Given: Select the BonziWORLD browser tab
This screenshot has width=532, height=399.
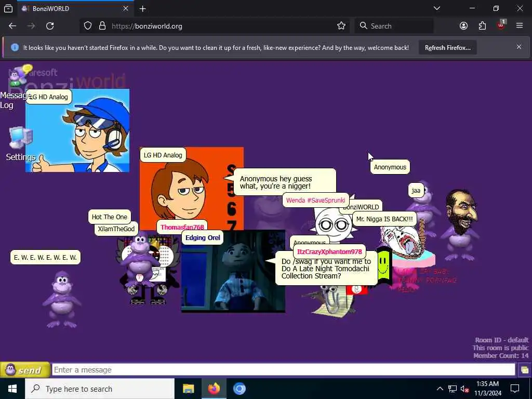Looking at the screenshot, I should [75, 8].
